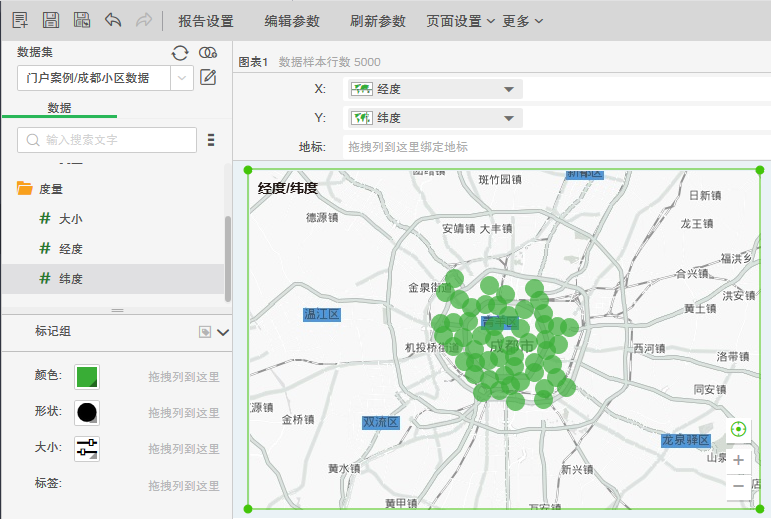
Task: Expand the 更多 dropdown menu
Action: tap(522, 21)
